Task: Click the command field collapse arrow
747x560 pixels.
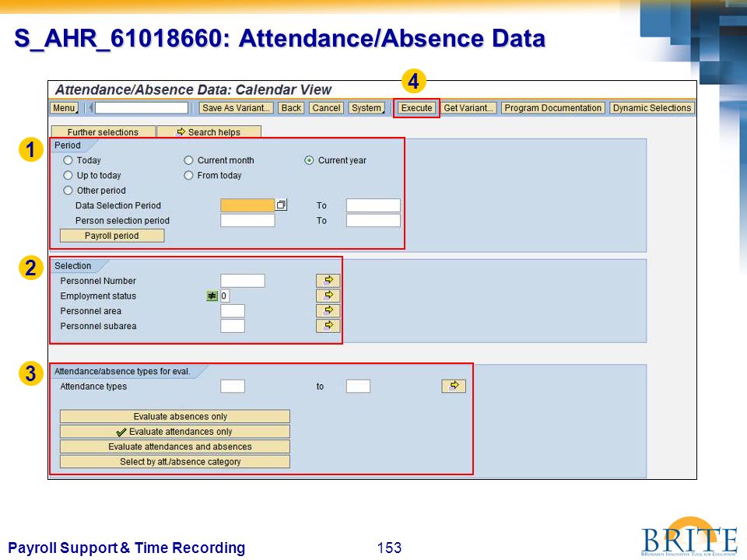Action: (90, 108)
